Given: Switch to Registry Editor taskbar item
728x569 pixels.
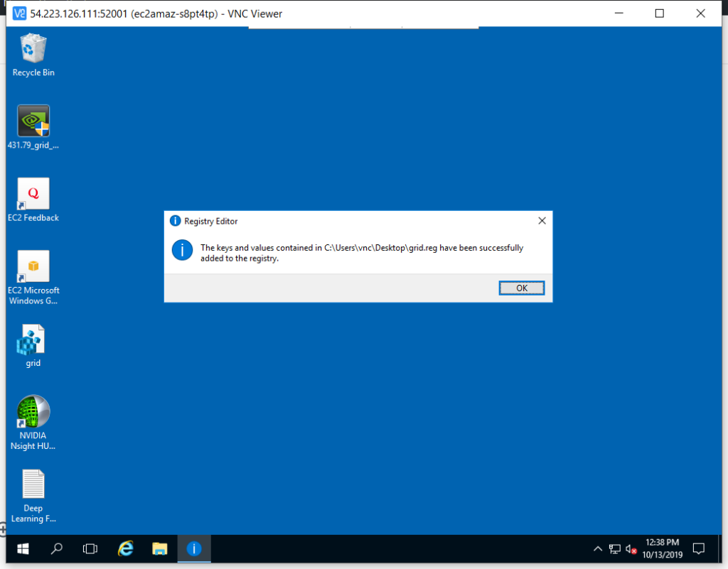Looking at the screenshot, I should click(194, 548).
